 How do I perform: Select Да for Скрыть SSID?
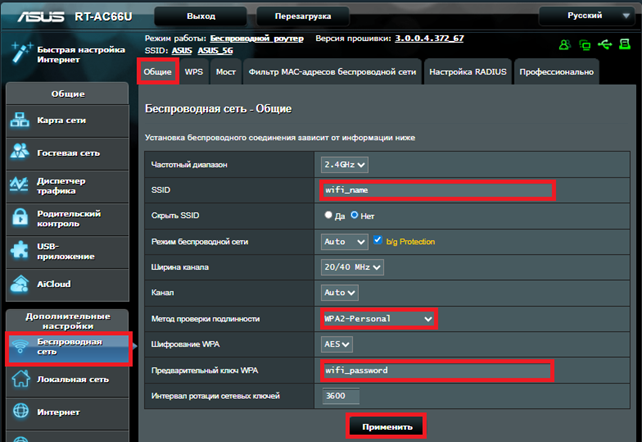[328, 215]
